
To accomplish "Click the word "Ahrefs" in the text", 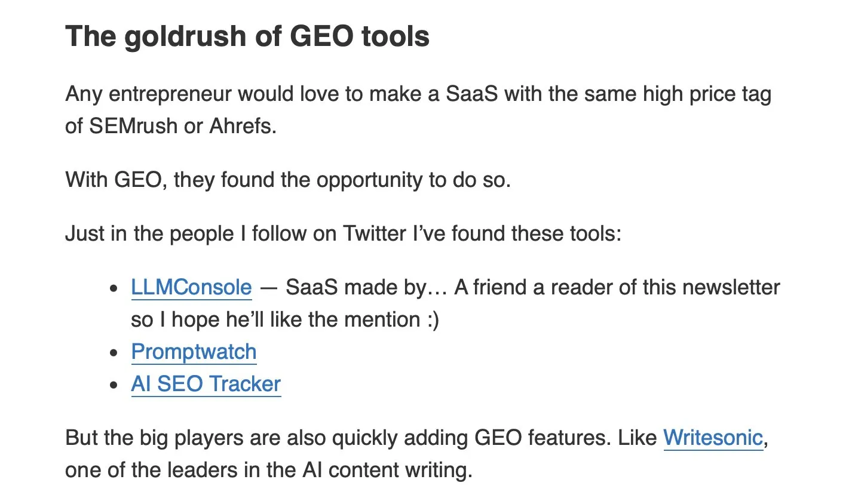I will coord(242,126).
